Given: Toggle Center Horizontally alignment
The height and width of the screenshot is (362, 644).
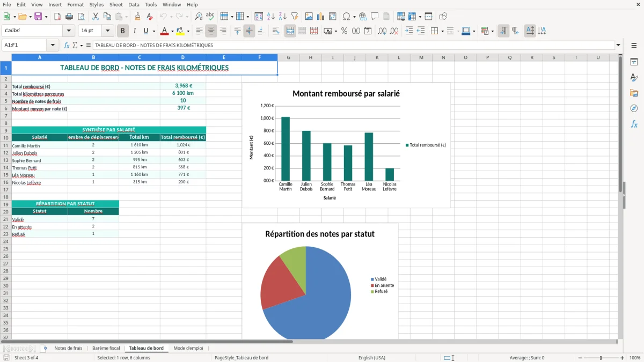Looking at the screenshot, I should pyautogui.click(x=211, y=31).
